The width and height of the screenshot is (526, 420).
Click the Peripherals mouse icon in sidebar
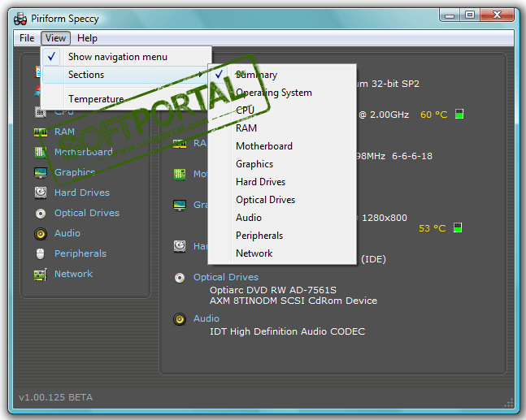40,253
